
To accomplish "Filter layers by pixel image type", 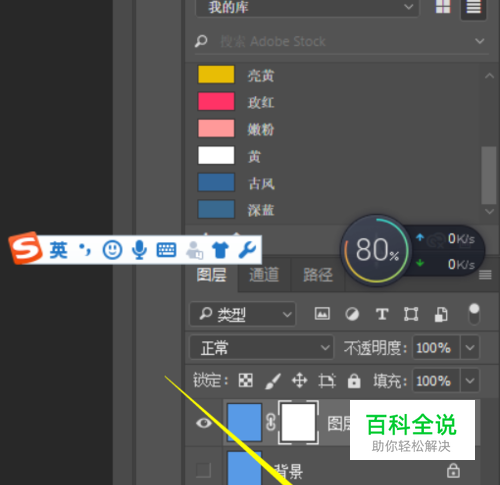I will coord(322,314).
